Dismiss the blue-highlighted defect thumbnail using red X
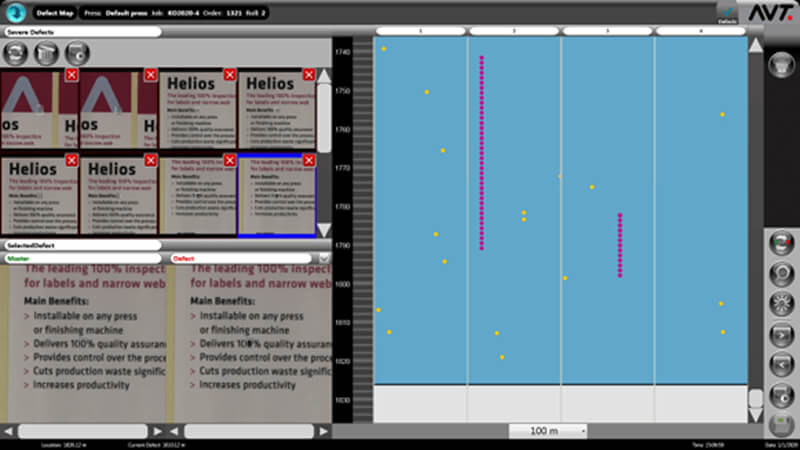Image resolution: width=800 pixels, height=450 pixels. [308, 160]
